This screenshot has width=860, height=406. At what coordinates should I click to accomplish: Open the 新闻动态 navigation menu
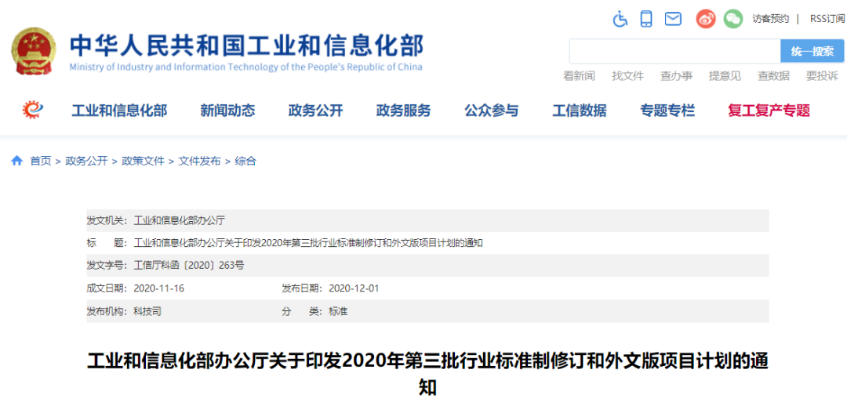coord(228,111)
